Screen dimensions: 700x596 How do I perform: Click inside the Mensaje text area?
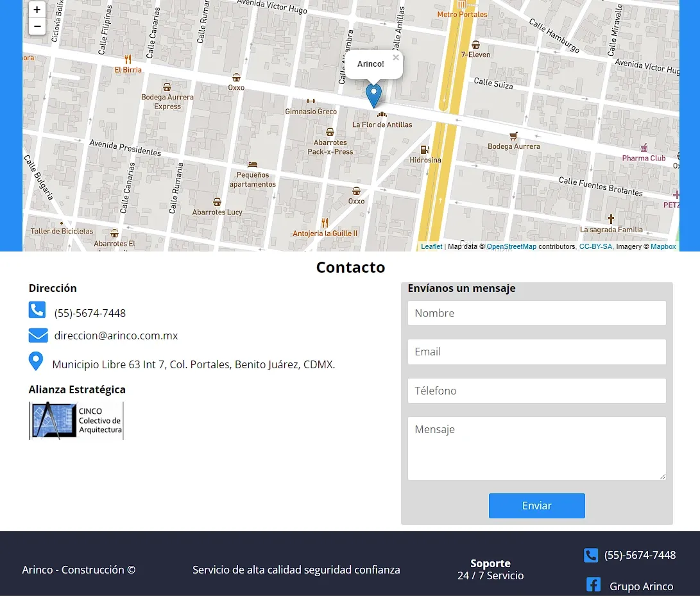point(536,448)
